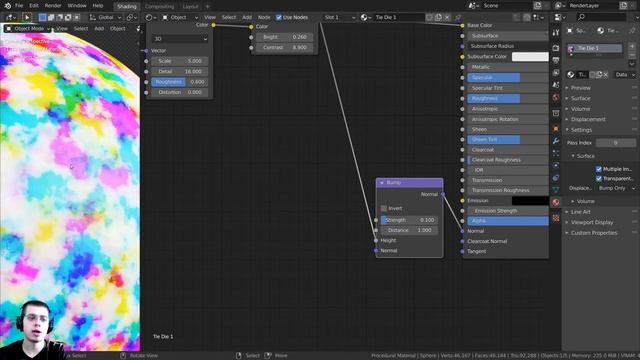Collapse the Bump node with its arrow
The height and width of the screenshot is (360, 640).
pyautogui.click(x=382, y=183)
